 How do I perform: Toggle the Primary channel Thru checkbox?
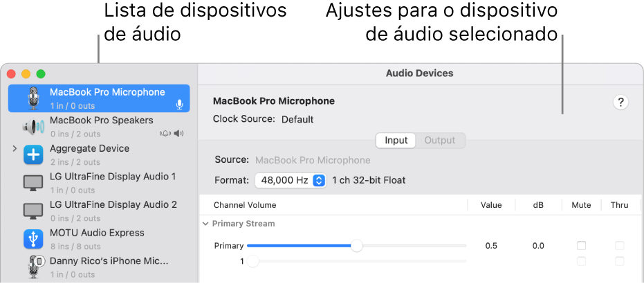[x=619, y=246]
